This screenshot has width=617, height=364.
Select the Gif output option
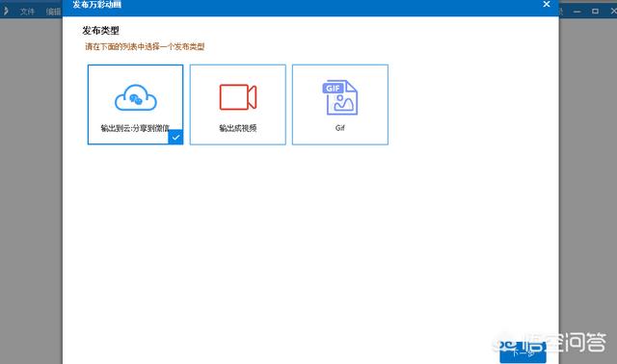340,105
